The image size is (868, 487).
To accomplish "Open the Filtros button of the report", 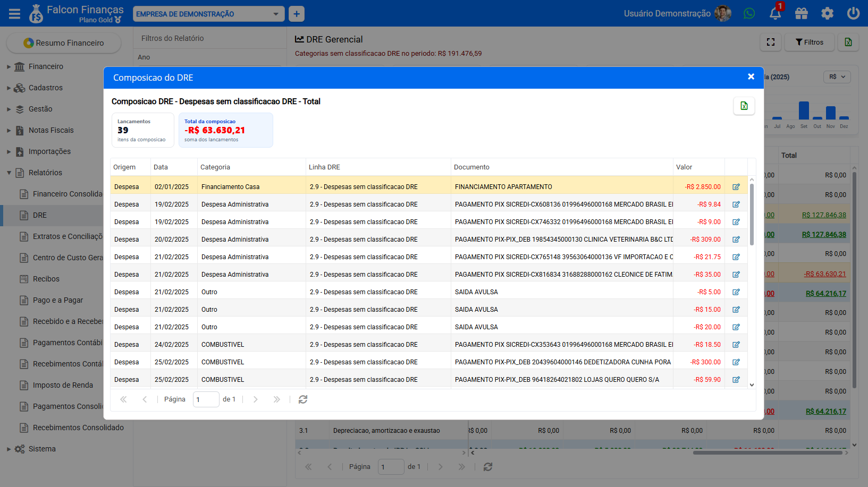I will (x=810, y=42).
